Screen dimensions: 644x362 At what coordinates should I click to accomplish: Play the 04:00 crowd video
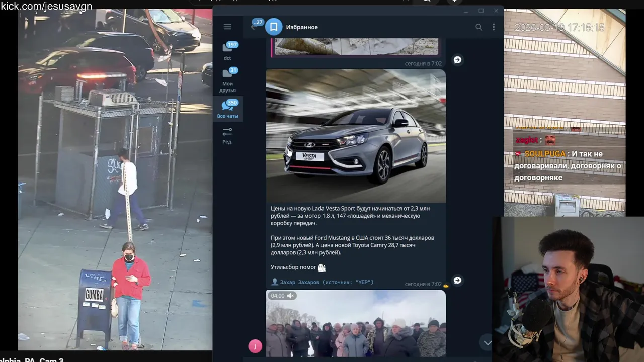point(356,323)
